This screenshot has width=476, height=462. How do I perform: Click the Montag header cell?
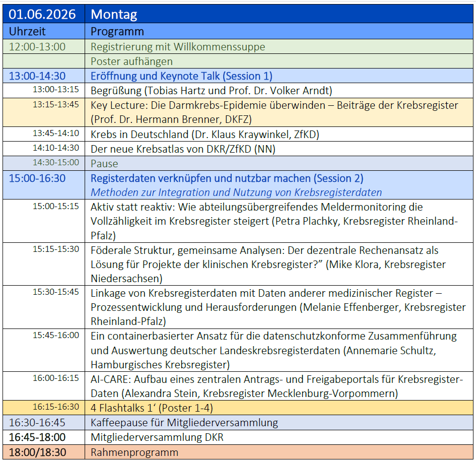click(x=114, y=15)
